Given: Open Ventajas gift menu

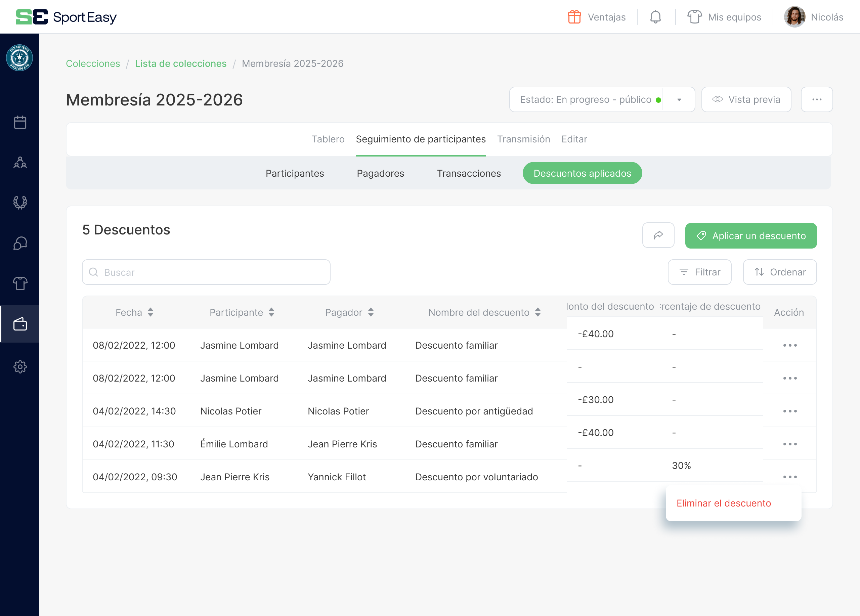Looking at the screenshot, I should (597, 17).
